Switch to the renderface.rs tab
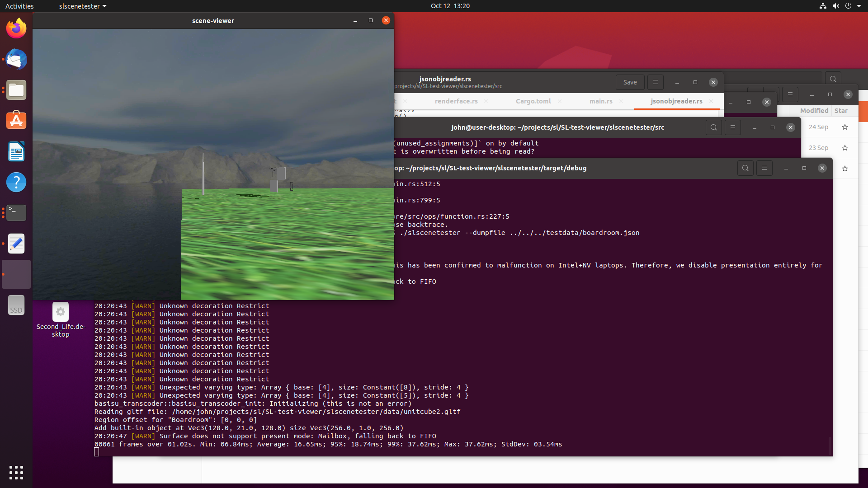Screen dimensions: 868x488 [x=455, y=101]
